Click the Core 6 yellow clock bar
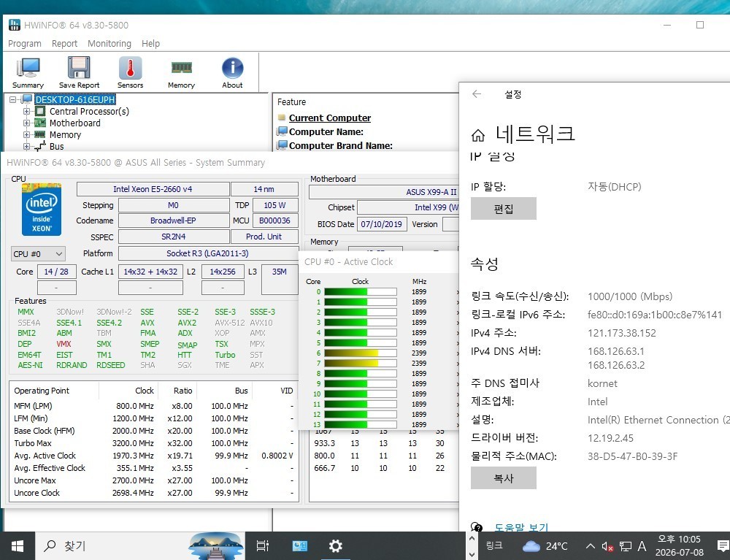This screenshot has height=560, width=730. (x=361, y=353)
